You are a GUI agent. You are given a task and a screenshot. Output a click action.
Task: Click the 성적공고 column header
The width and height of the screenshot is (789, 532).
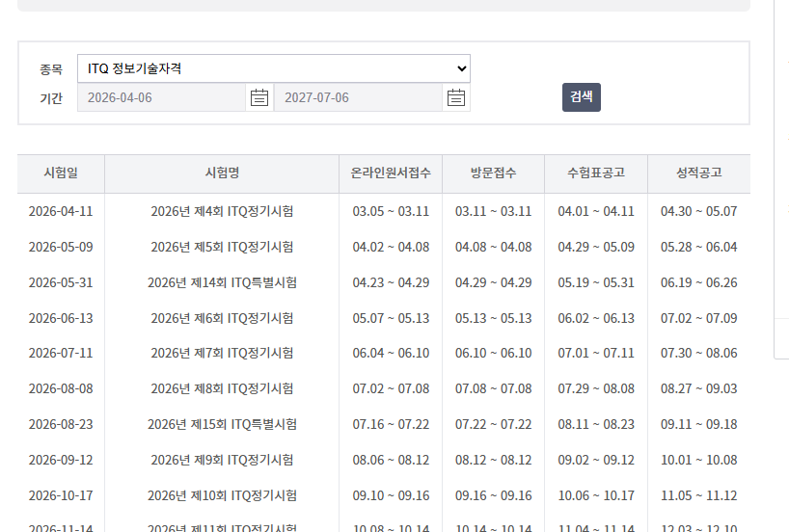(699, 173)
